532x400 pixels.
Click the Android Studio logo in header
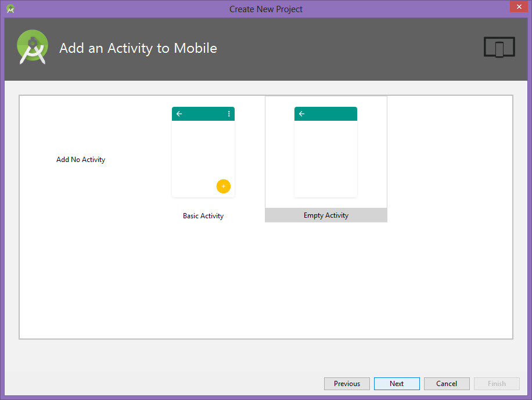(33, 47)
